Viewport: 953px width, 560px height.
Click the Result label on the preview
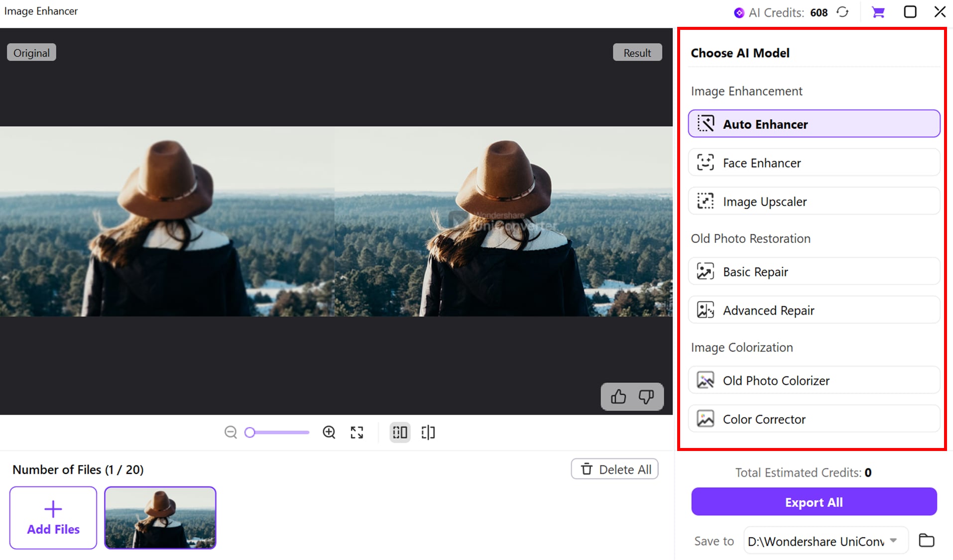637,53
